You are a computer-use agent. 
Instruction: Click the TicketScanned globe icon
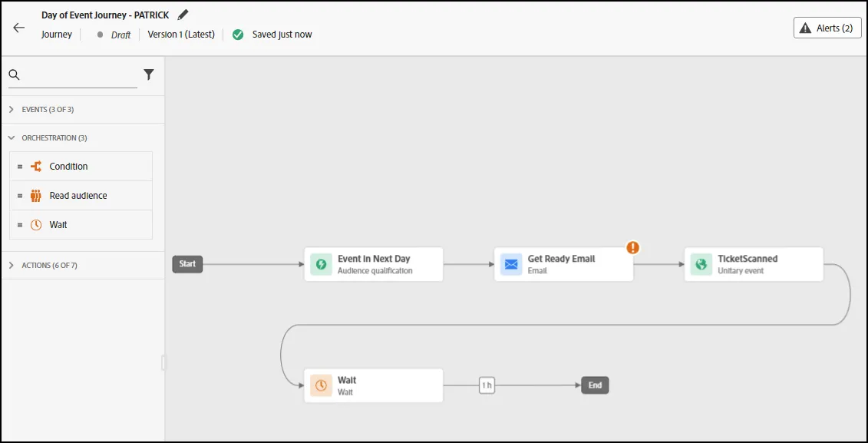(x=701, y=264)
